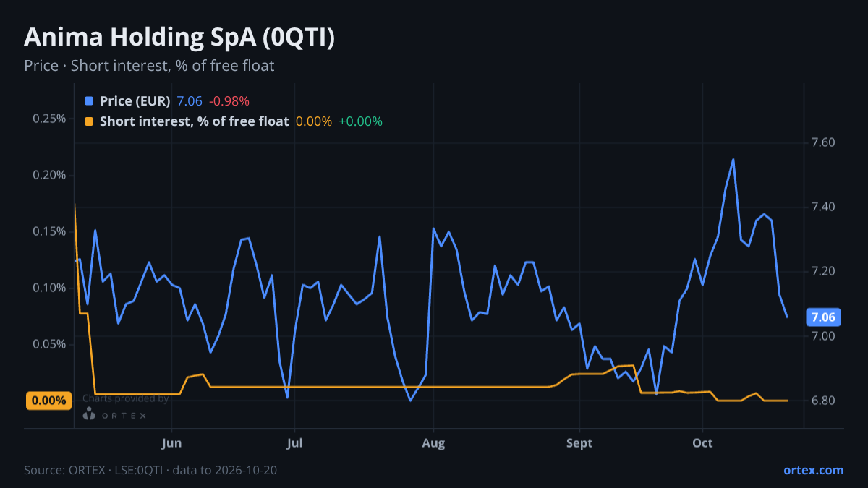Click the 7.40 right axis label
The height and width of the screenshot is (488, 868).
tap(824, 207)
